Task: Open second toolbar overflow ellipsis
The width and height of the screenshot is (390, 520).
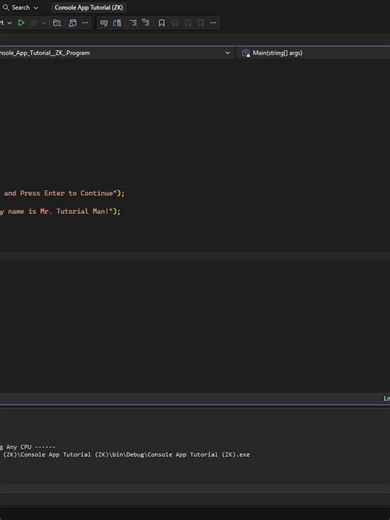Action: point(213,23)
